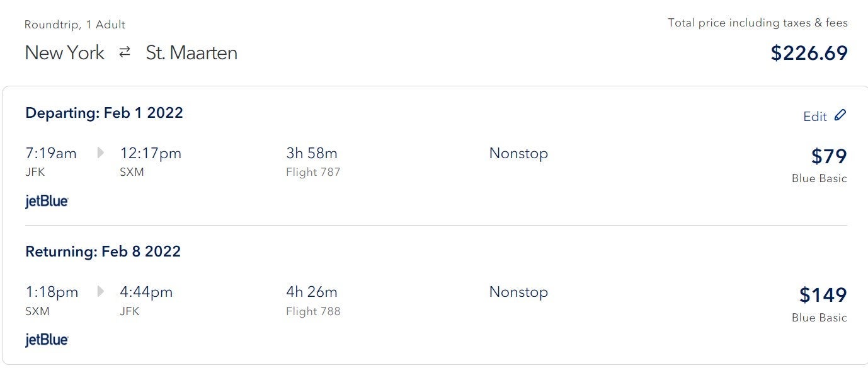
Task: Click the JetBlue logo under returning flight
Action: pyautogui.click(x=47, y=340)
